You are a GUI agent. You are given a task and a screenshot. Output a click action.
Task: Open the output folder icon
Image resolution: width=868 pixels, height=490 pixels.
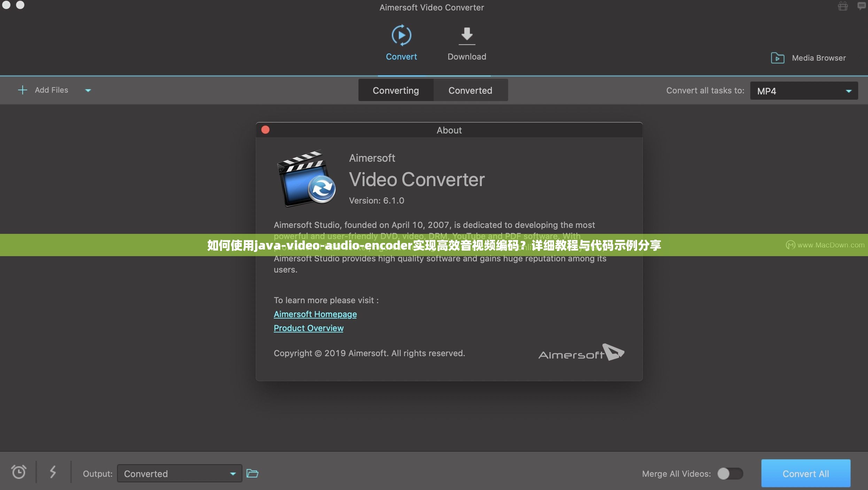[252, 473]
